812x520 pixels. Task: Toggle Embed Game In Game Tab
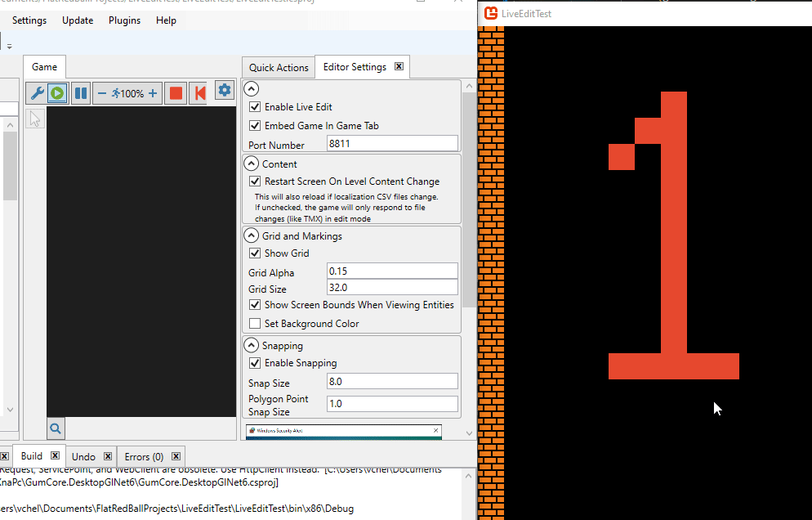coord(255,126)
